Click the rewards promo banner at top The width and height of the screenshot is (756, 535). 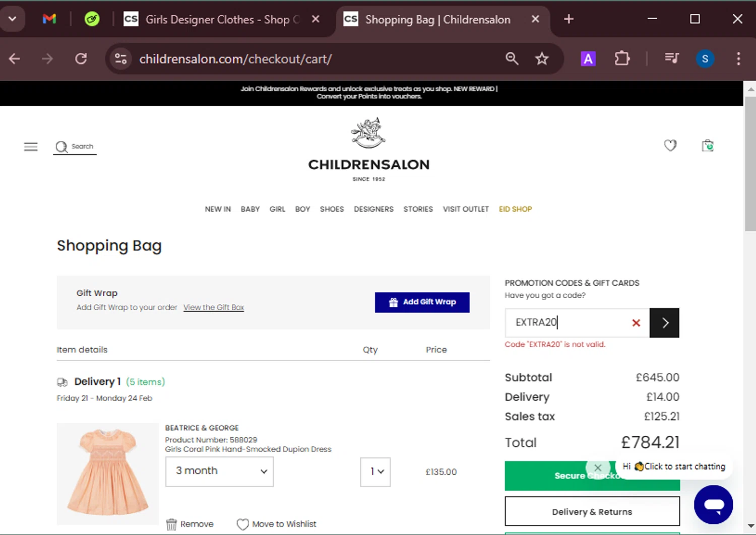click(369, 93)
